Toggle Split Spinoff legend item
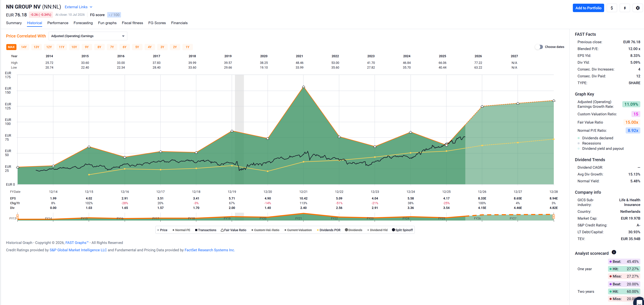The width and height of the screenshot is (644, 305). (402, 230)
